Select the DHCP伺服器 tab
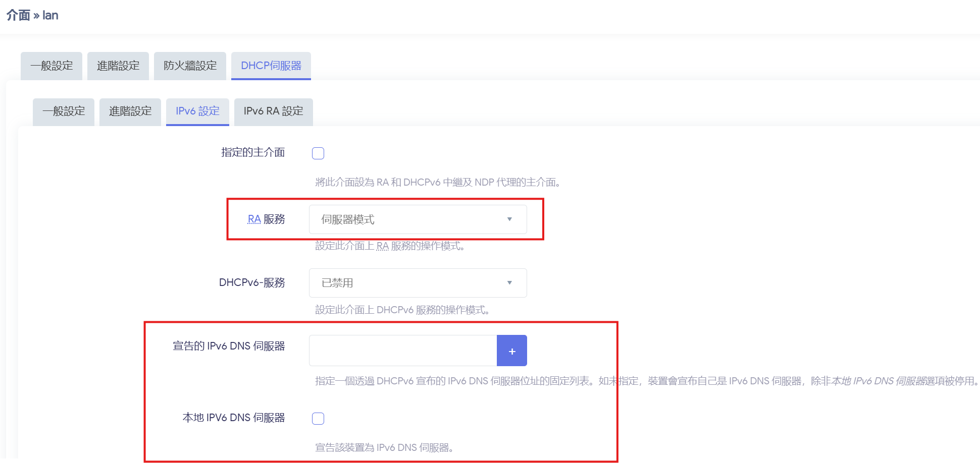The height and width of the screenshot is (463, 980). 271,66
